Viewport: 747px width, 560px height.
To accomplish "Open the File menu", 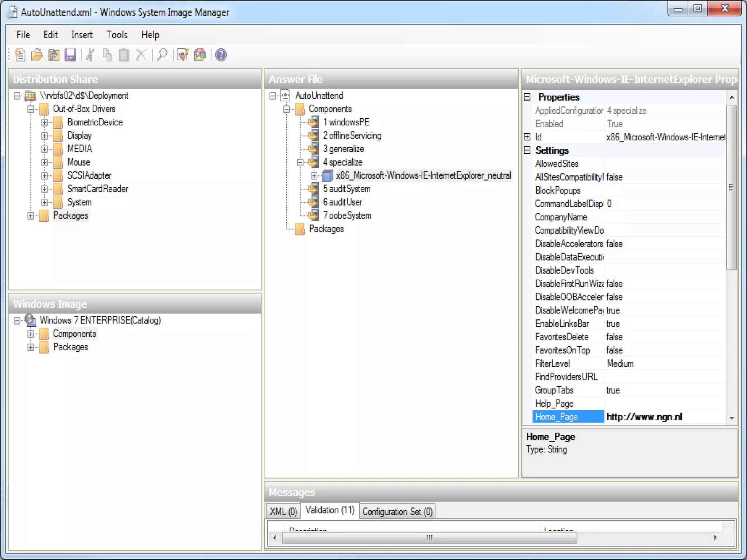I will tap(23, 35).
